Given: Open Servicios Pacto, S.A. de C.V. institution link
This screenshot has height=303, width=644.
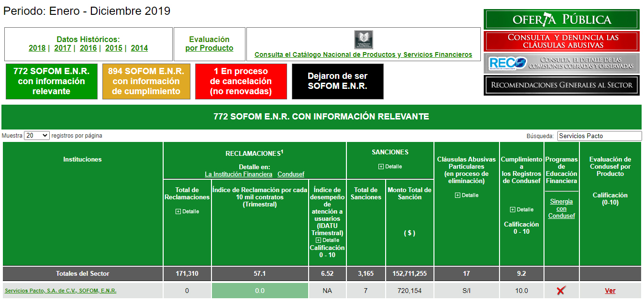Looking at the screenshot, I should (61, 291).
